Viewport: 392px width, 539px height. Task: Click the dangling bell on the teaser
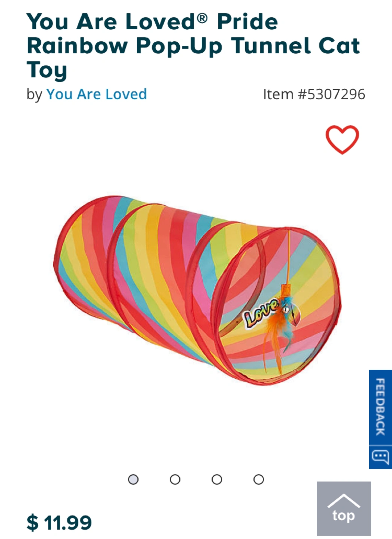pyautogui.click(x=285, y=309)
